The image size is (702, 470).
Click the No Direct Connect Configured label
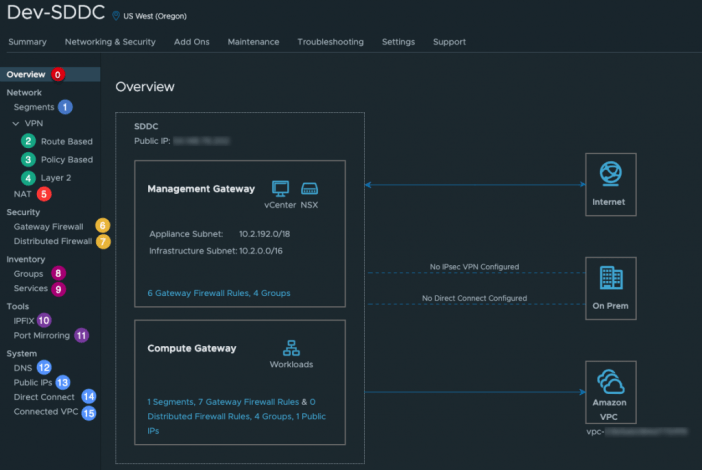click(475, 298)
